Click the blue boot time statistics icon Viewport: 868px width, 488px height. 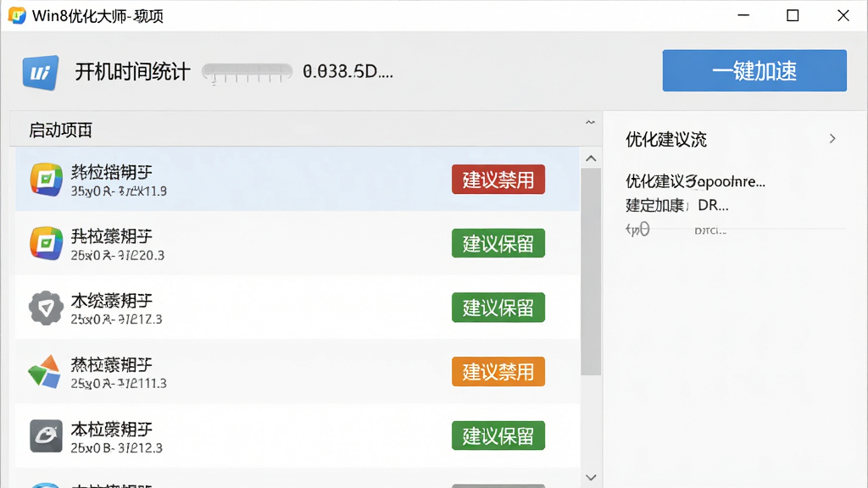coord(41,73)
